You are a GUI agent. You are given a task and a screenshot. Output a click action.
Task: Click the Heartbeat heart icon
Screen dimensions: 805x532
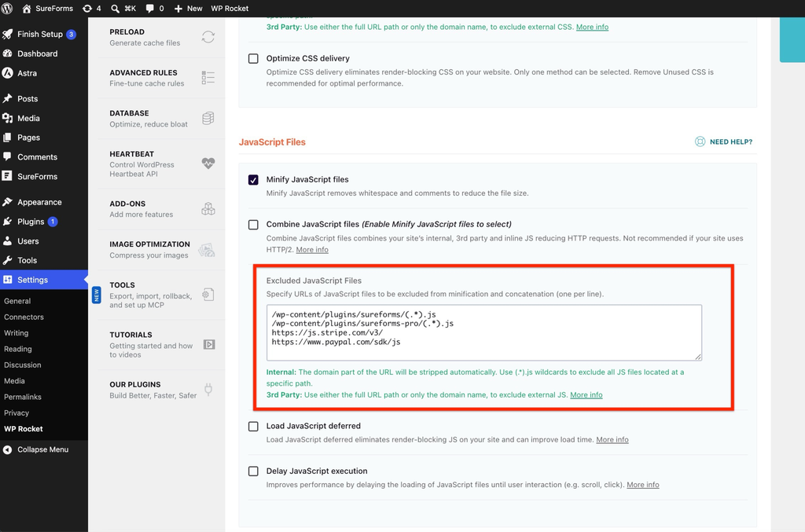coord(208,163)
